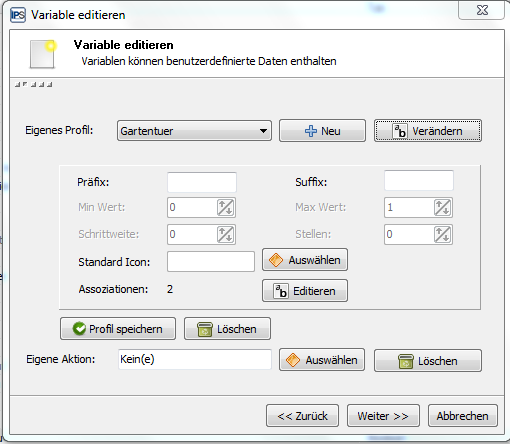Click the Standard Icon text field

click(211, 261)
